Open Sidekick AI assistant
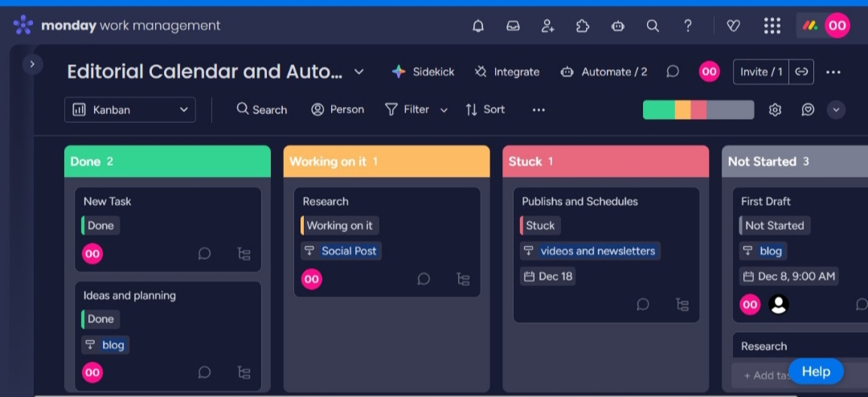 tap(423, 72)
